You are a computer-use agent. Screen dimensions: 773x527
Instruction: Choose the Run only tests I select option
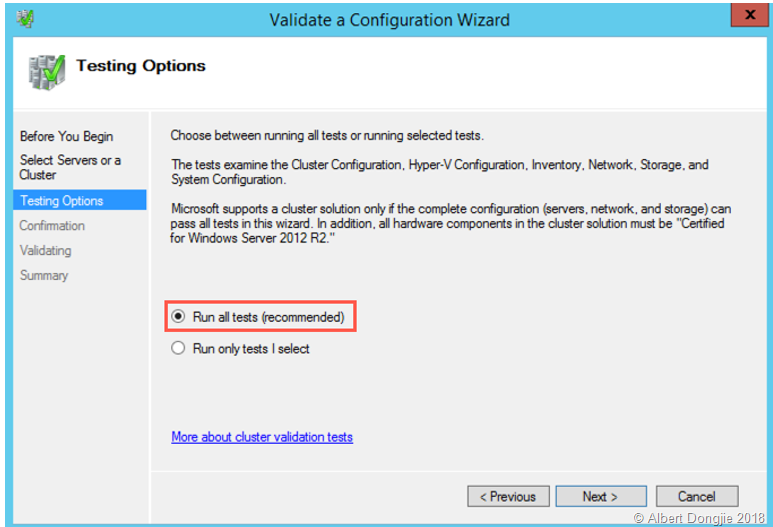click(x=179, y=349)
